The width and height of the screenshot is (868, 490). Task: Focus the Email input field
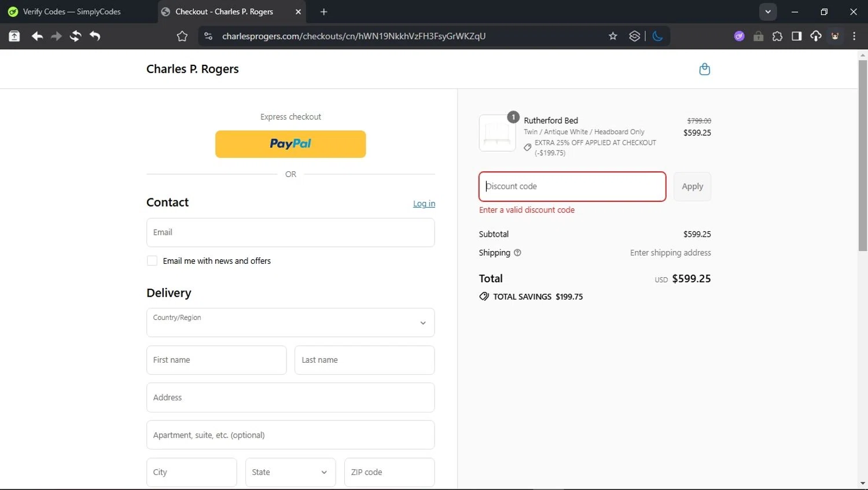pos(290,233)
